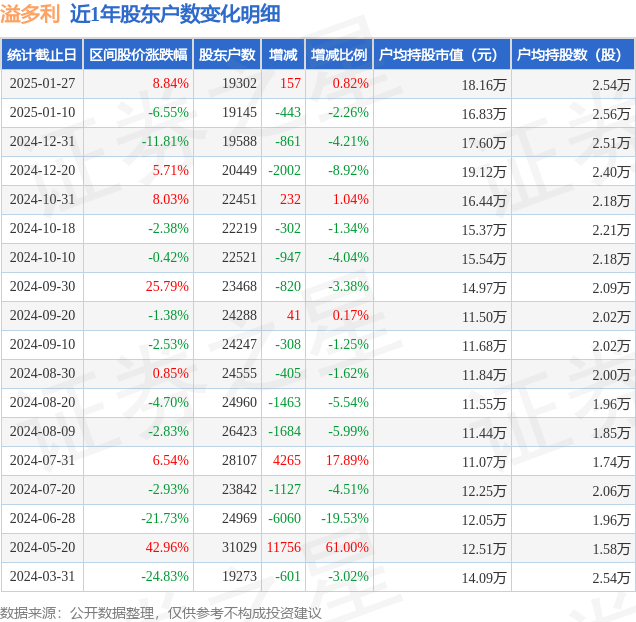This screenshot has height=622, width=636.
Task: Click the price change value -6.55%
Action: point(168,112)
